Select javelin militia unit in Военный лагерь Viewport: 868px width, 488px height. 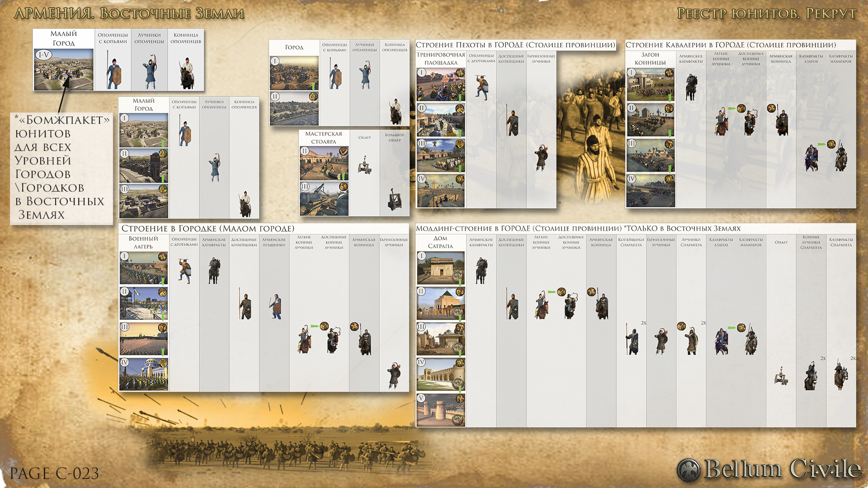click(184, 271)
